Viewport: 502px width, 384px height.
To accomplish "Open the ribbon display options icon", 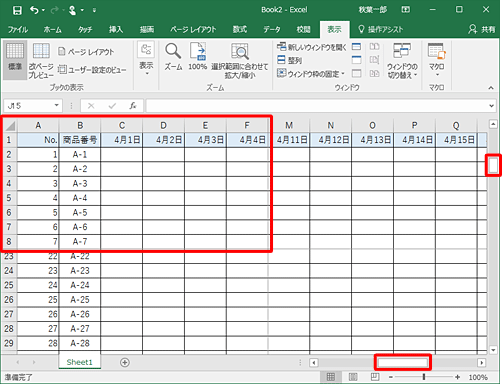I will click(406, 10).
